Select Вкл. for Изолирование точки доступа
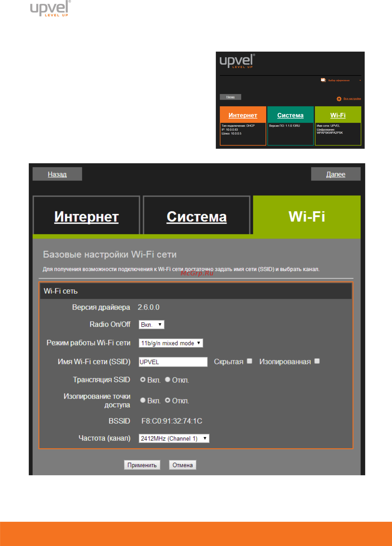The width and height of the screenshot is (392, 546). pos(143,400)
